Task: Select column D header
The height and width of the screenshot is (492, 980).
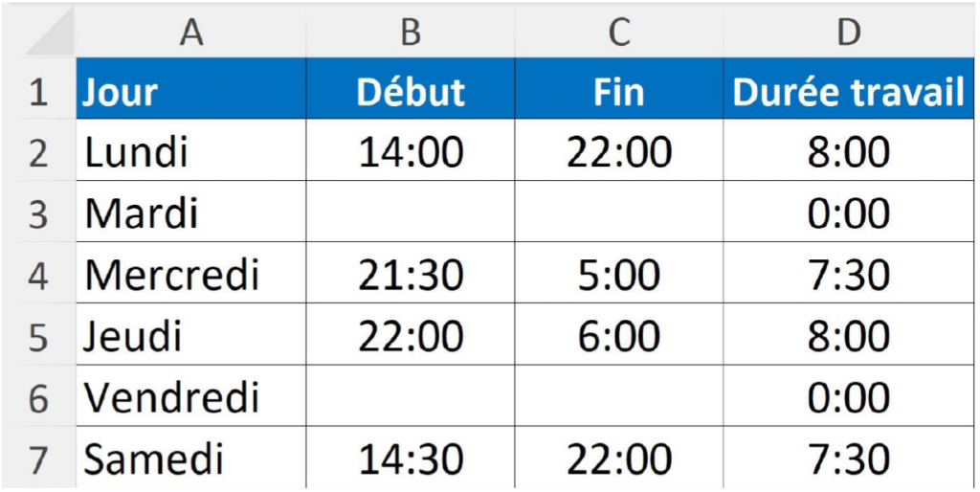Action: (848, 33)
